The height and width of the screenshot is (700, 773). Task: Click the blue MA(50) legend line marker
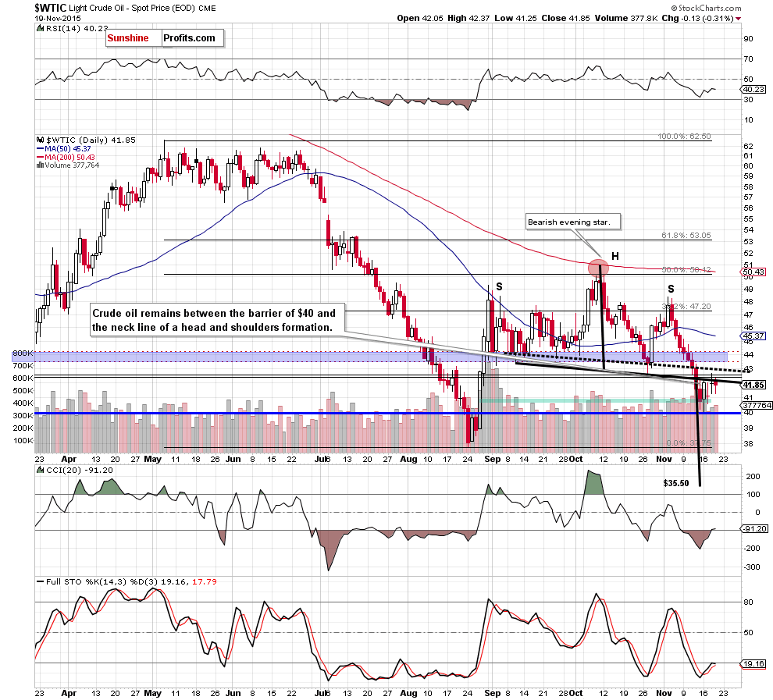(x=41, y=149)
